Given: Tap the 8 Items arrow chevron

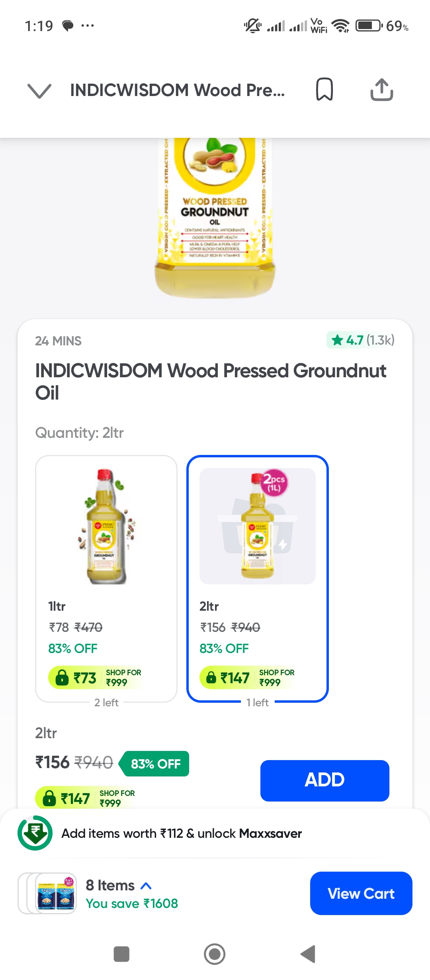Looking at the screenshot, I should (147, 886).
